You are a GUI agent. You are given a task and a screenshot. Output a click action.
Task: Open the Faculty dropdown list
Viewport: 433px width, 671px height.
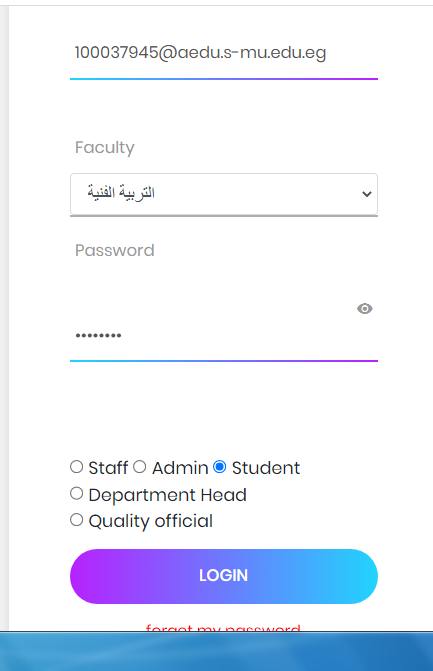pyautogui.click(x=224, y=194)
